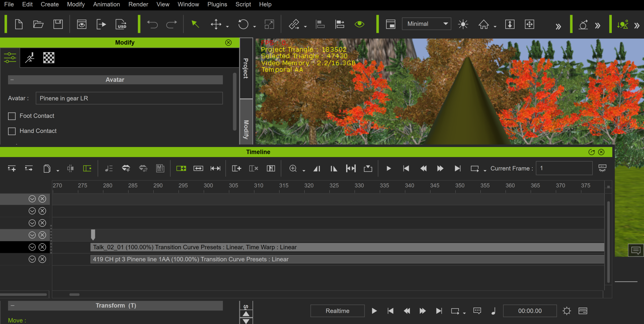The image size is (644, 324).
Task: Expand the 419 CH pt 3 track chevron
Action: [32, 259]
